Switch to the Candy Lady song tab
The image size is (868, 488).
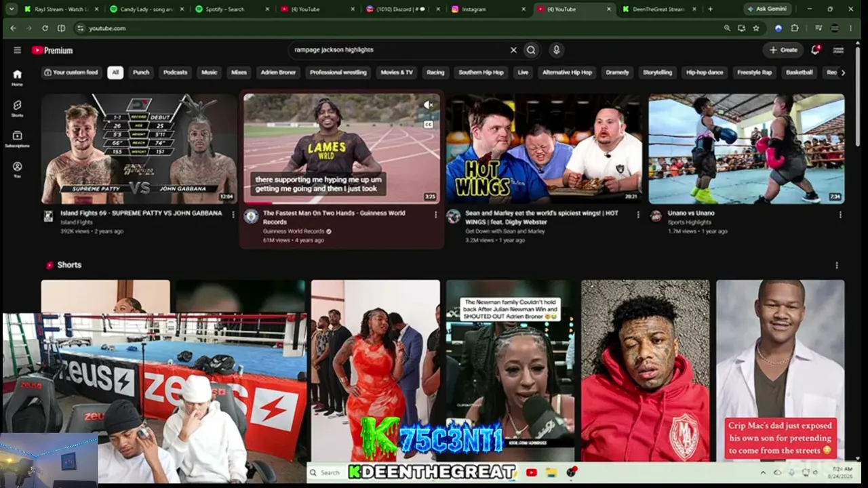(x=146, y=9)
